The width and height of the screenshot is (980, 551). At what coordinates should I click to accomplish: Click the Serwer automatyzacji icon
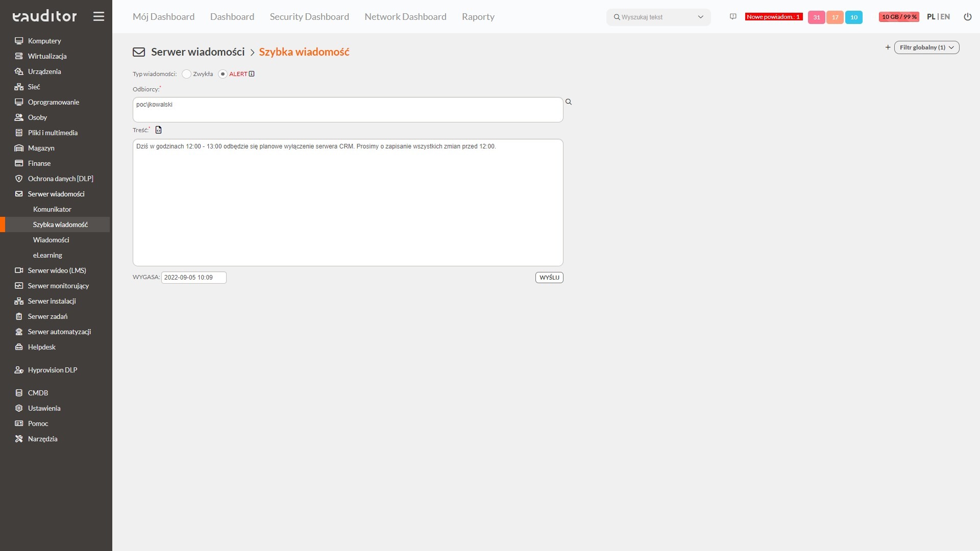pyautogui.click(x=19, y=332)
